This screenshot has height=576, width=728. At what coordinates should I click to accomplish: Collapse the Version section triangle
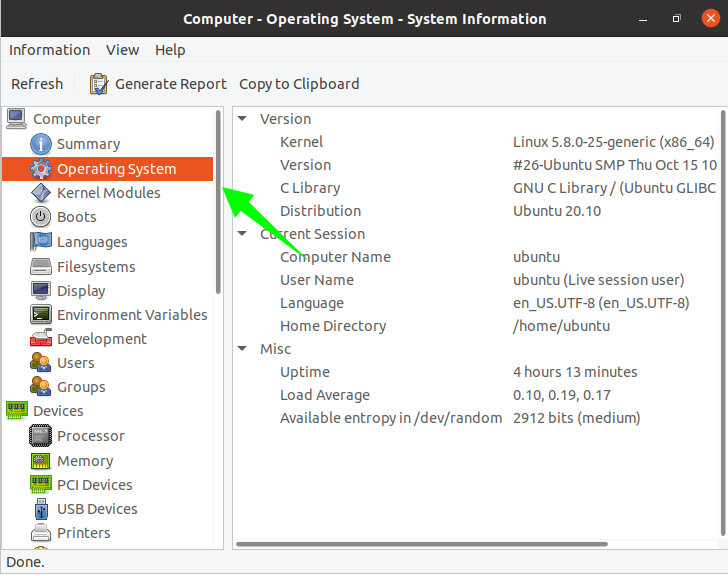click(243, 119)
